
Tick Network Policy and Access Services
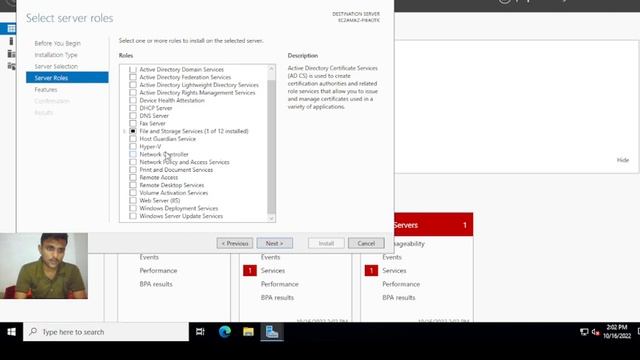pos(133,162)
